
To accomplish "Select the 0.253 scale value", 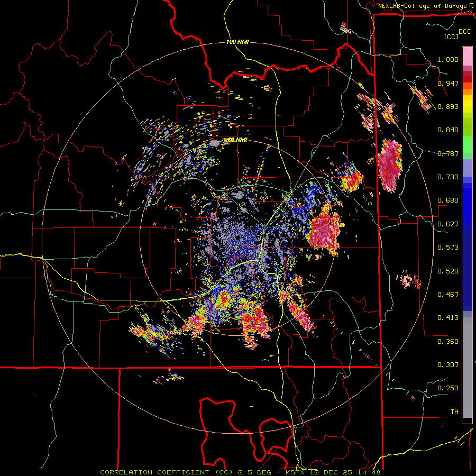I will click(x=448, y=388).
